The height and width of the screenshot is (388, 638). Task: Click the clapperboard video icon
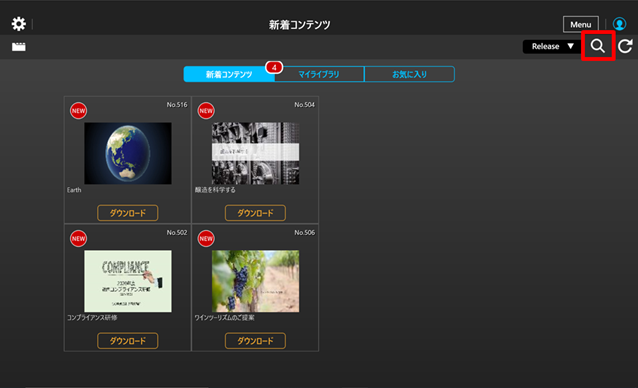tap(19, 47)
